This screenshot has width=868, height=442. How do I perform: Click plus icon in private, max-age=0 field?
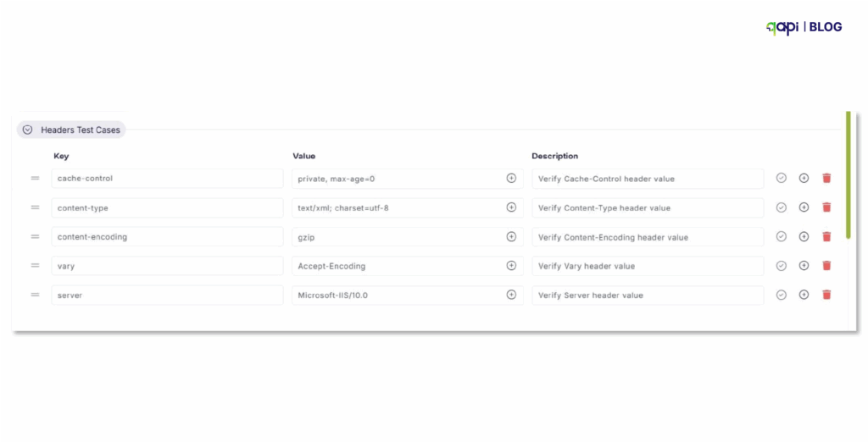point(511,178)
